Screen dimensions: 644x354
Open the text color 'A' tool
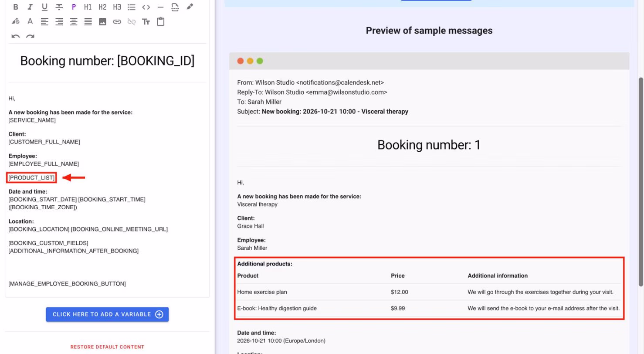coord(30,21)
